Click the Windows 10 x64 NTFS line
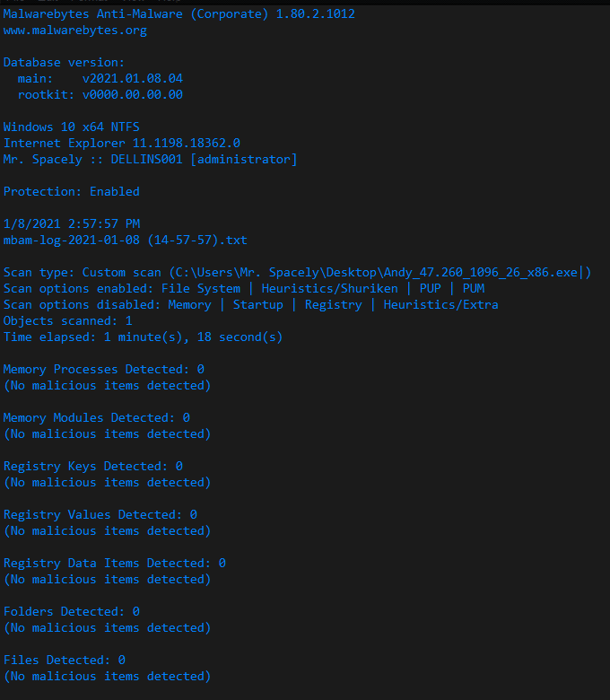 coord(72,127)
